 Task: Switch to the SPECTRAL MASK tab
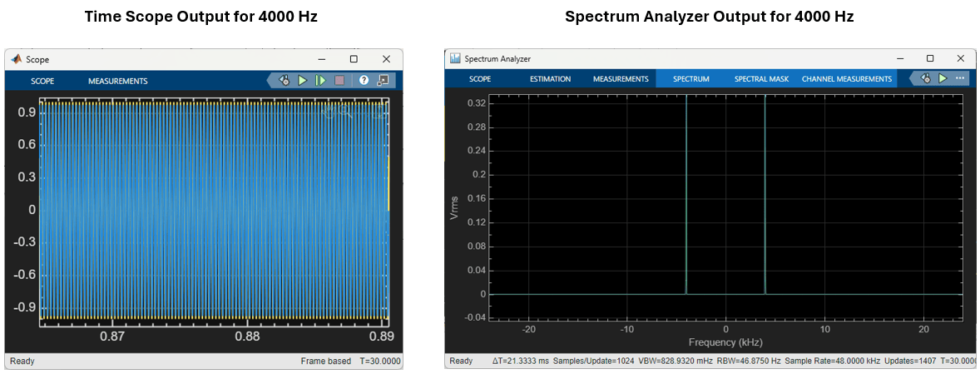[761, 79]
